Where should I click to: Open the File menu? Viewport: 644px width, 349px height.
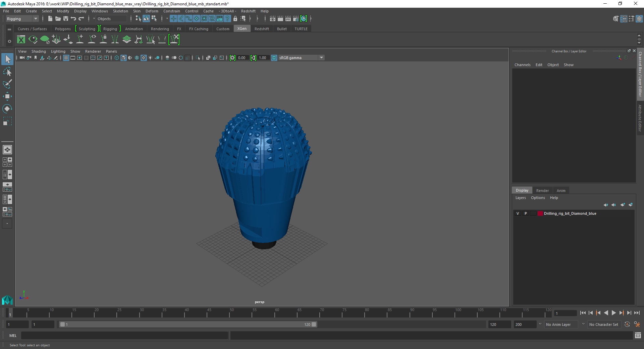[x=6, y=11]
